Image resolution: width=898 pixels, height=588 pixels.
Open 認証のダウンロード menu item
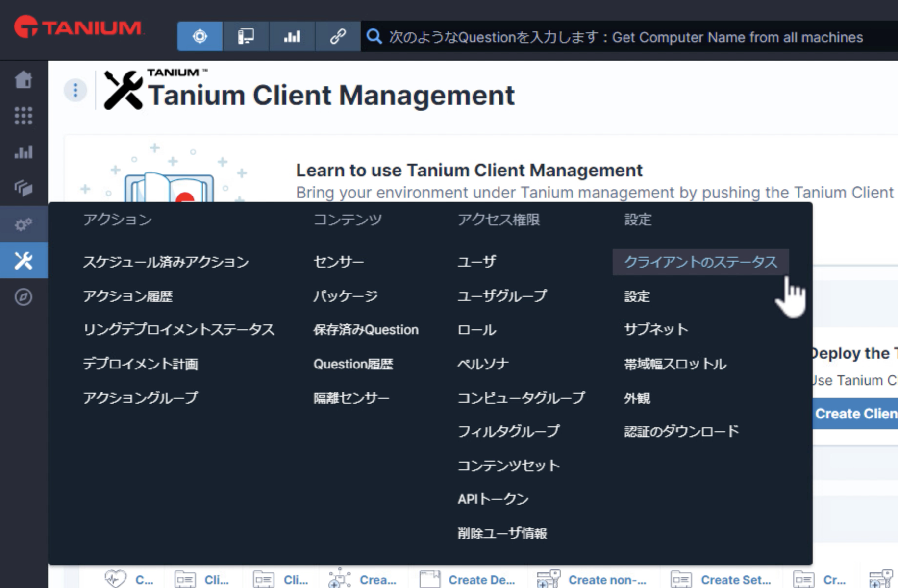tap(681, 432)
